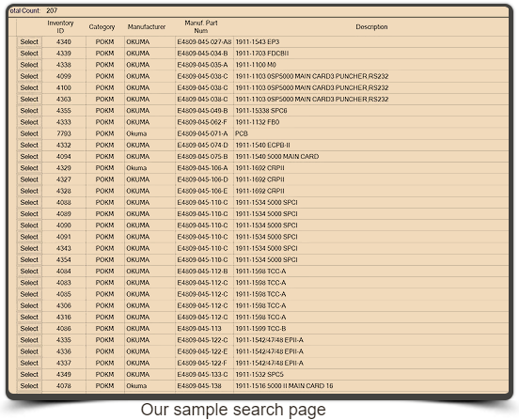Click Select for inventory 4088

(x=29, y=202)
